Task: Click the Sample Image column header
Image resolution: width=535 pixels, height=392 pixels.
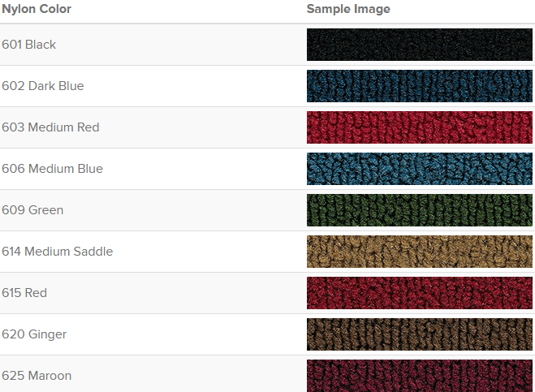Action: [x=348, y=9]
